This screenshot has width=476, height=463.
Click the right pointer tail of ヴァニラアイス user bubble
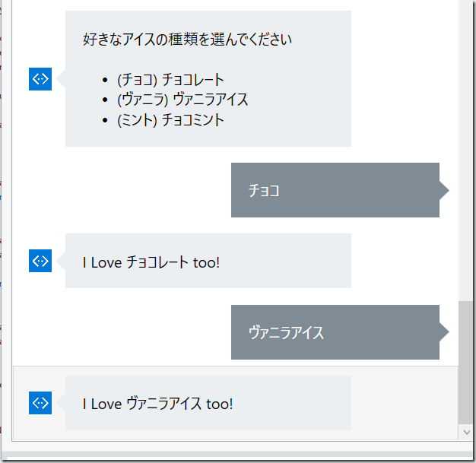click(444, 331)
